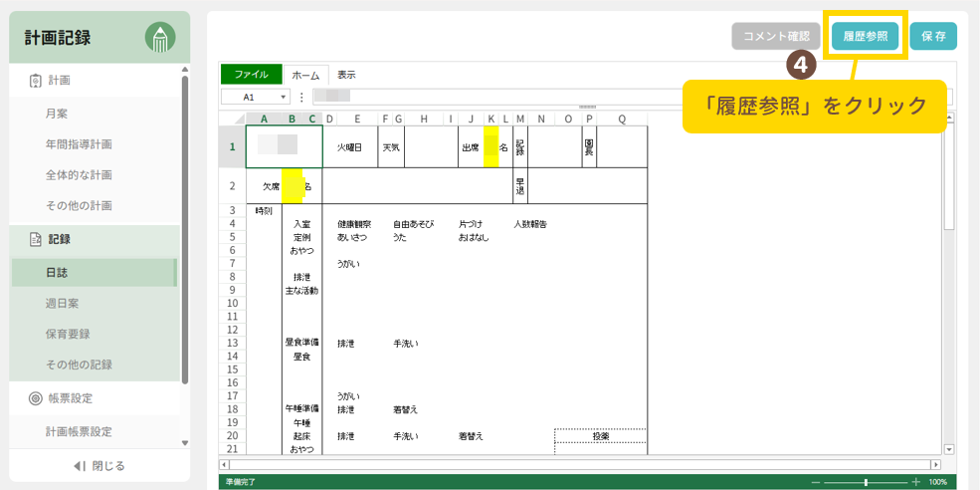Adjust the zoom slider handle
The height and width of the screenshot is (490, 980).
pos(866,482)
